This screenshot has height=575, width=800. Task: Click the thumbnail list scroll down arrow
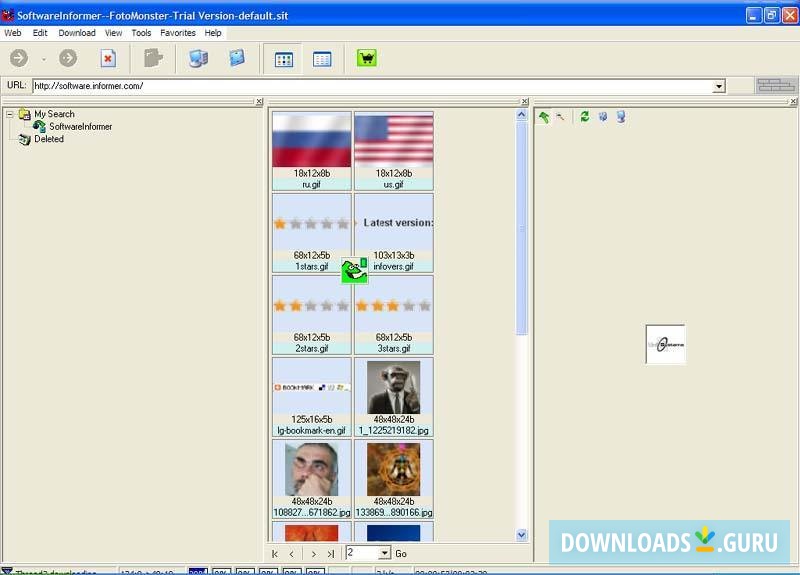[521, 535]
